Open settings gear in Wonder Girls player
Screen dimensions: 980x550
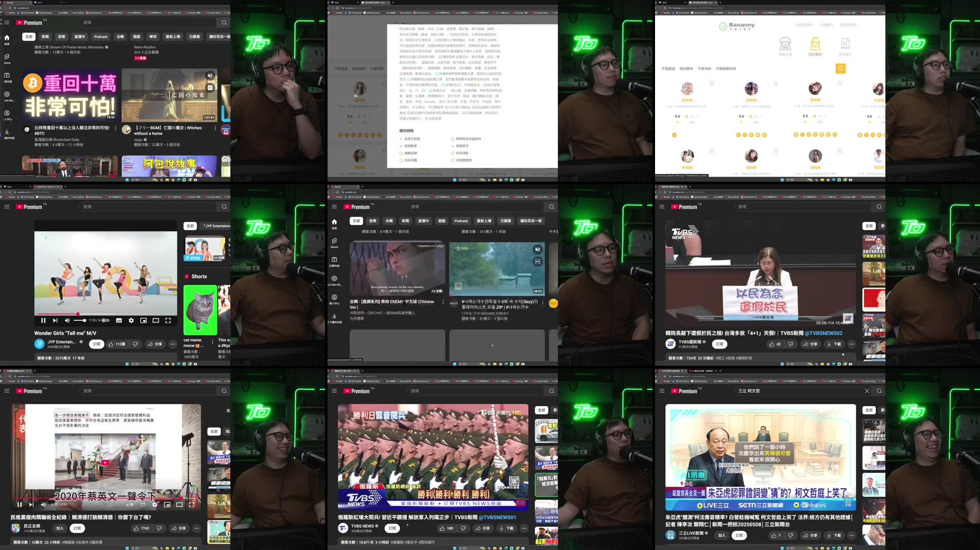(131, 320)
